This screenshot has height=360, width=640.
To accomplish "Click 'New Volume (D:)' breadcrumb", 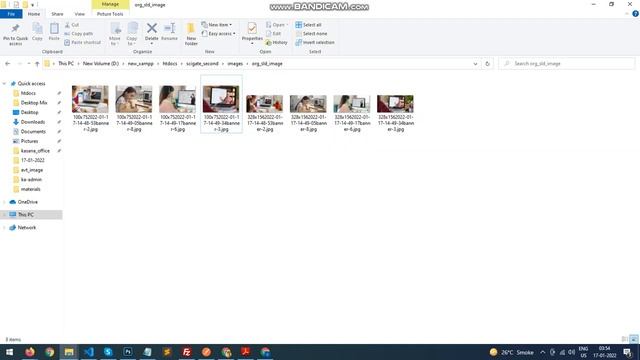I will pos(100,64).
